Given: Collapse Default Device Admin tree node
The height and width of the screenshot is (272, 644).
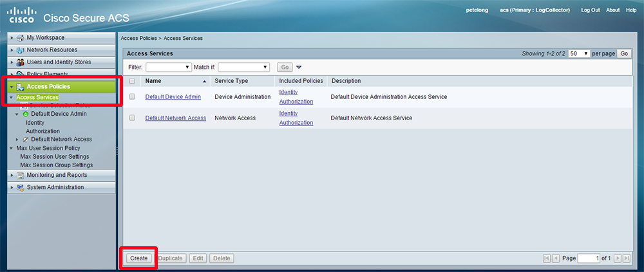Looking at the screenshot, I should click(x=17, y=114).
